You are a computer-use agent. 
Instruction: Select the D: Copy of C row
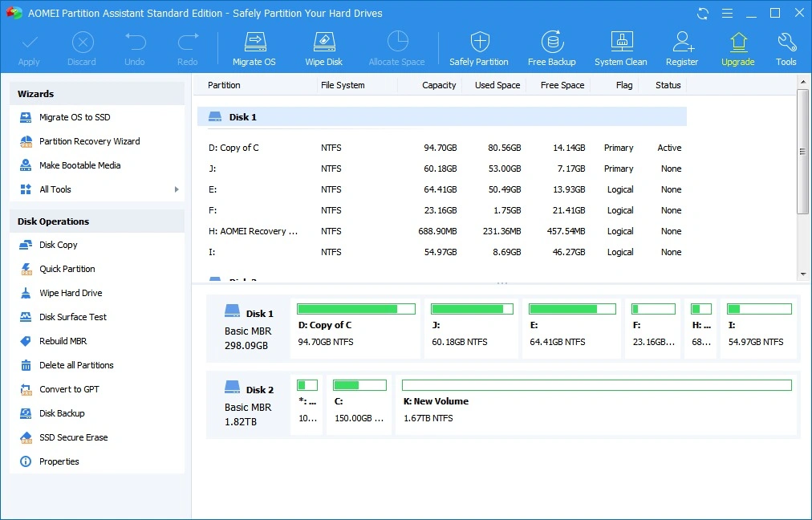coord(442,148)
